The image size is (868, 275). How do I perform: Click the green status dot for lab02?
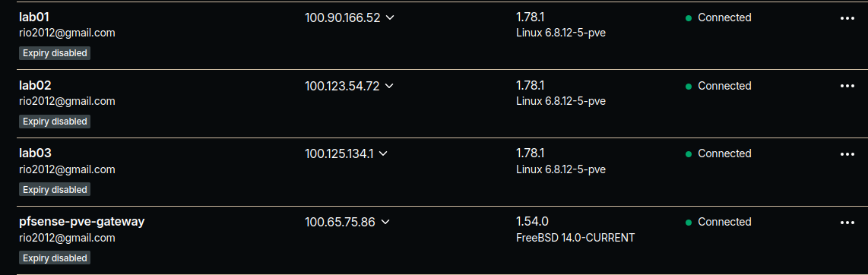point(689,87)
